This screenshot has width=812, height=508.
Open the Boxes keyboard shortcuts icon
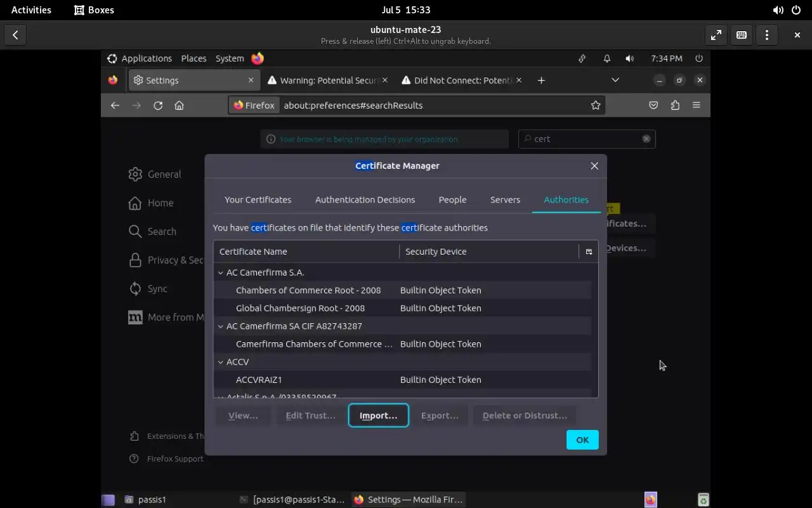point(742,35)
